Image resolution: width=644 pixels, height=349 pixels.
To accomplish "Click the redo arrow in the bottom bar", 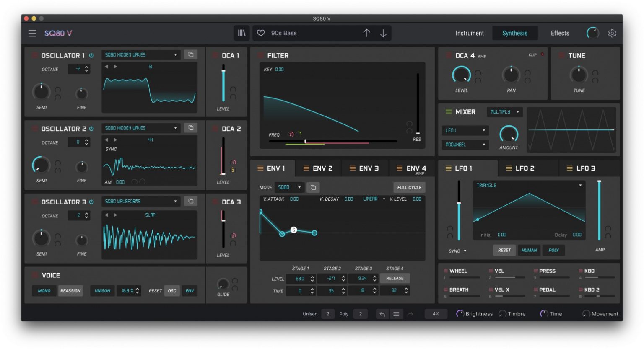I will click(x=410, y=313).
